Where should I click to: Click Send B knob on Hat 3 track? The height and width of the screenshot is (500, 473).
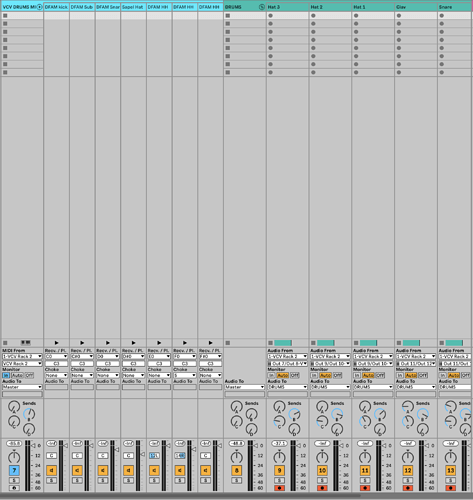click(294, 414)
